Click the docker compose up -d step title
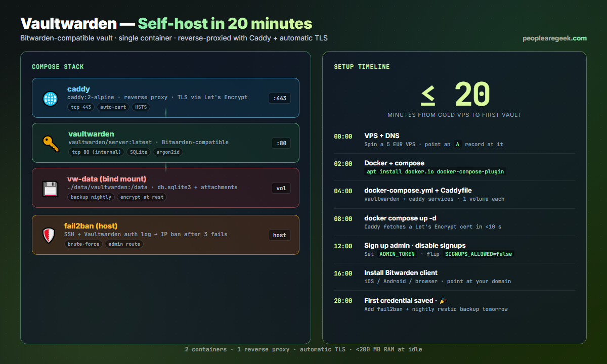The height and width of the screenshot is (364, 607). click(x=400, y=218)
